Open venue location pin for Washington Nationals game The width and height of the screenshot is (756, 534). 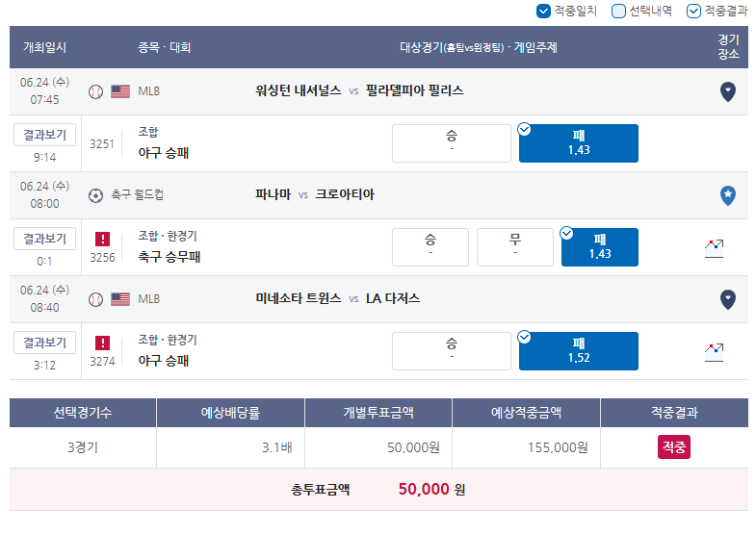(727, 91)
